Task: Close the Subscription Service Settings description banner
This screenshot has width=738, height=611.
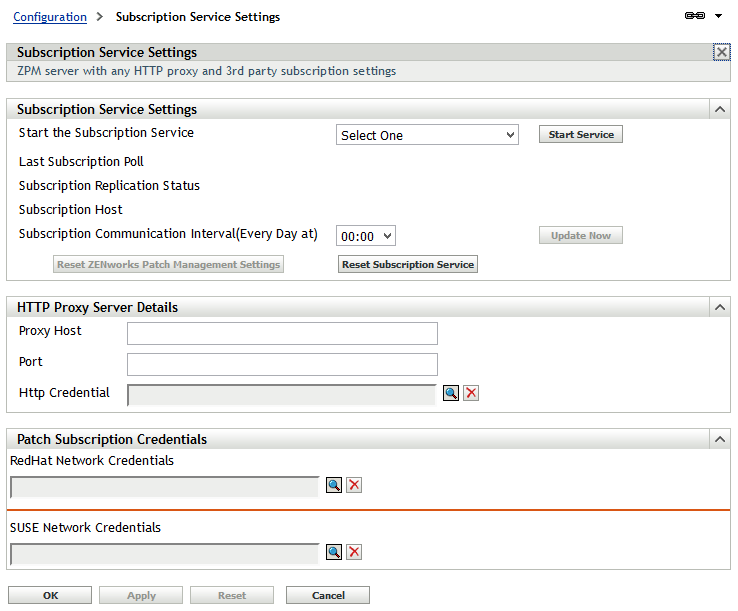Action: pyautogui.click(x=722, y=52)
